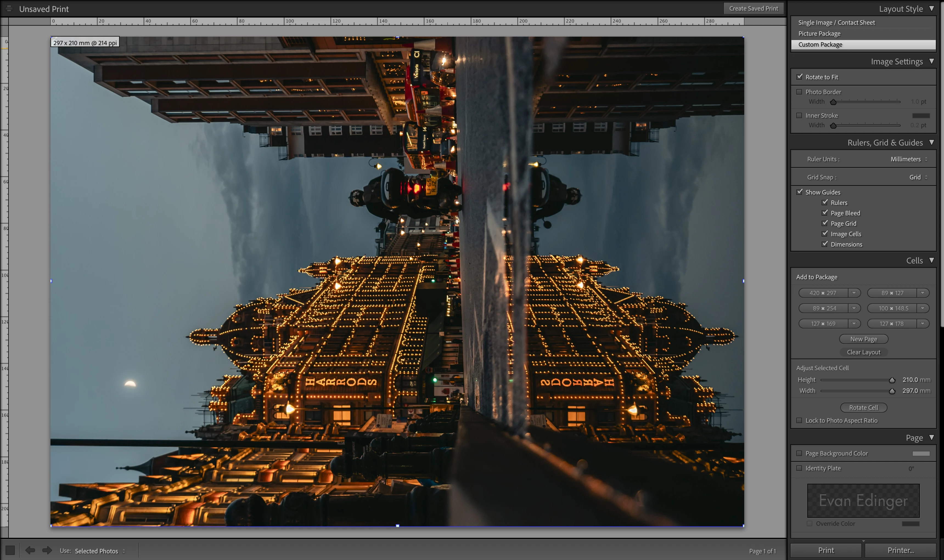This screenshot has width=944, height=560.
Task: Disable the Page Grid guide checkbox
Action: [x=825, y=224]
